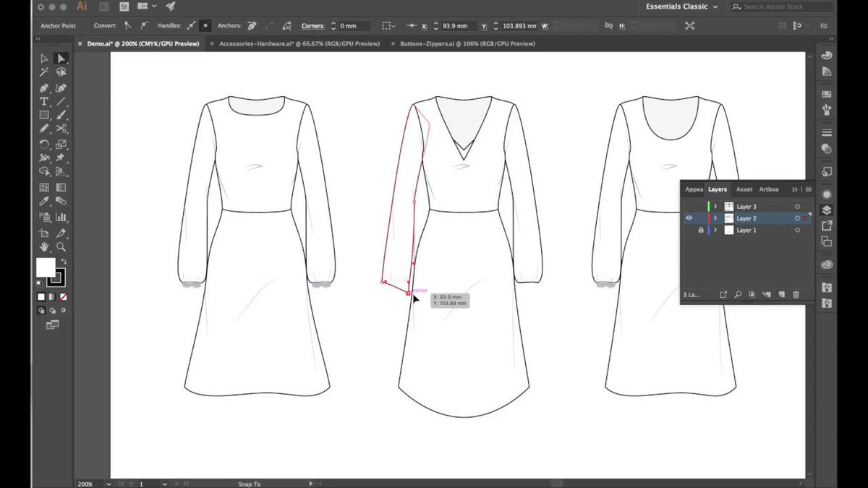Show more tabs with the double chevron
The width and height of the screenshot is (868, 488).
[x=795, y=189]
